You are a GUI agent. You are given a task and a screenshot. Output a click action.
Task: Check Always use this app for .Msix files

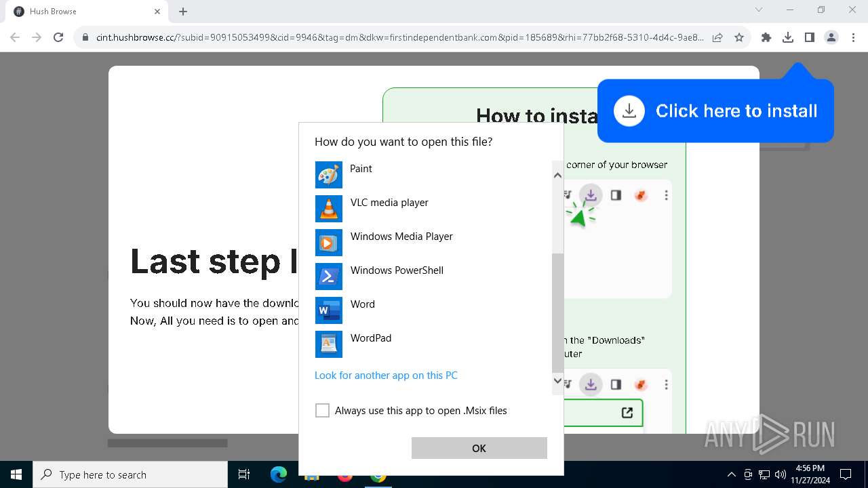click(322, 411)
